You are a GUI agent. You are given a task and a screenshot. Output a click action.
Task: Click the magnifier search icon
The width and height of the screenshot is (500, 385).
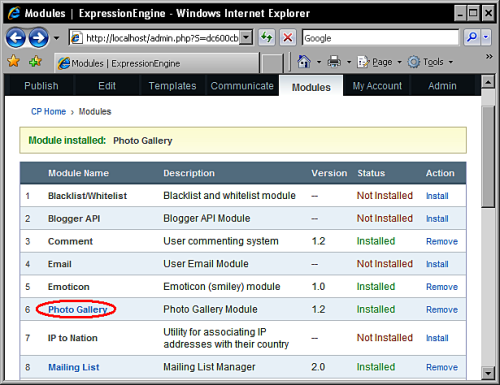[472, 37]
